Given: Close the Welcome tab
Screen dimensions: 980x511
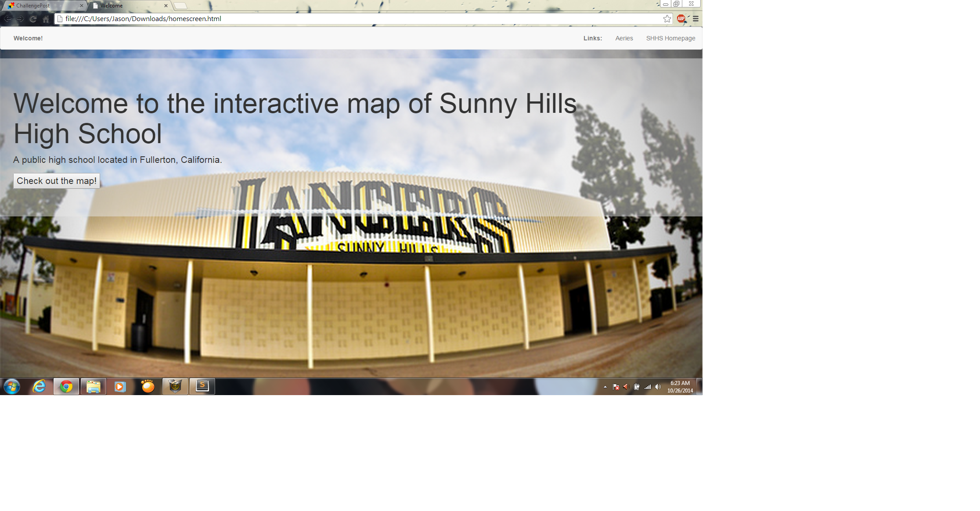Looking at the screenshot, I should click(x=166, y=6).
